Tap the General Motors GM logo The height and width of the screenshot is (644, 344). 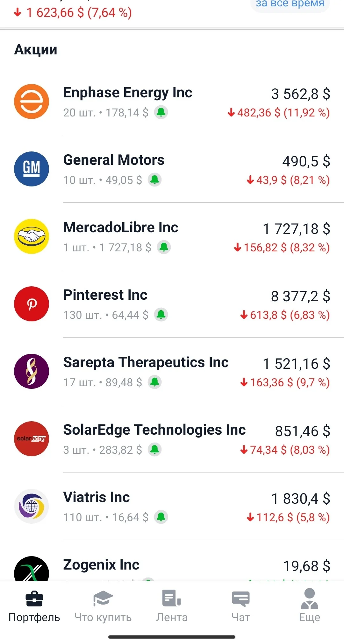point(32,169)
